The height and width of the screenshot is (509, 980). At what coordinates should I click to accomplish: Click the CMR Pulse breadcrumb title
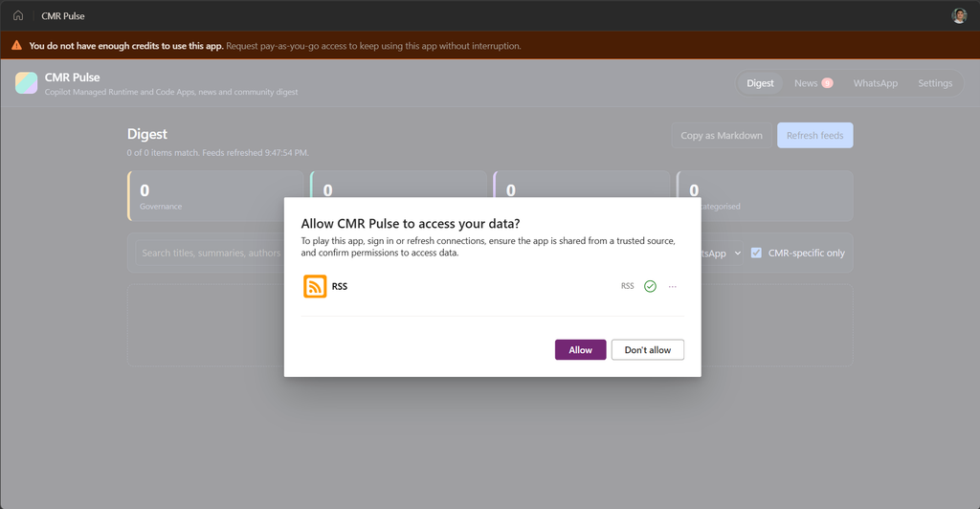63,15
